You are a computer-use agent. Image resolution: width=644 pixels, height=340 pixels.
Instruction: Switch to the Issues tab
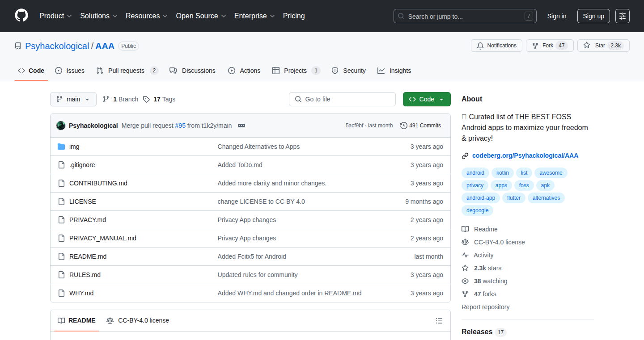pyautogui.click(x=70, y=71)
